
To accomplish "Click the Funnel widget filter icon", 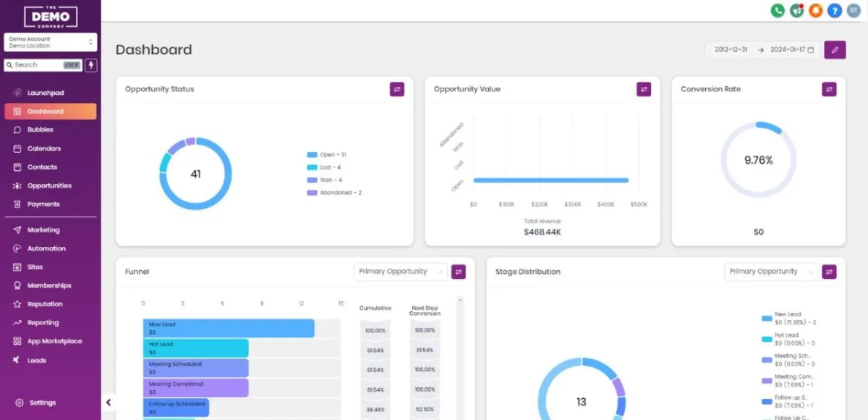I will click(x=459, y=272).
